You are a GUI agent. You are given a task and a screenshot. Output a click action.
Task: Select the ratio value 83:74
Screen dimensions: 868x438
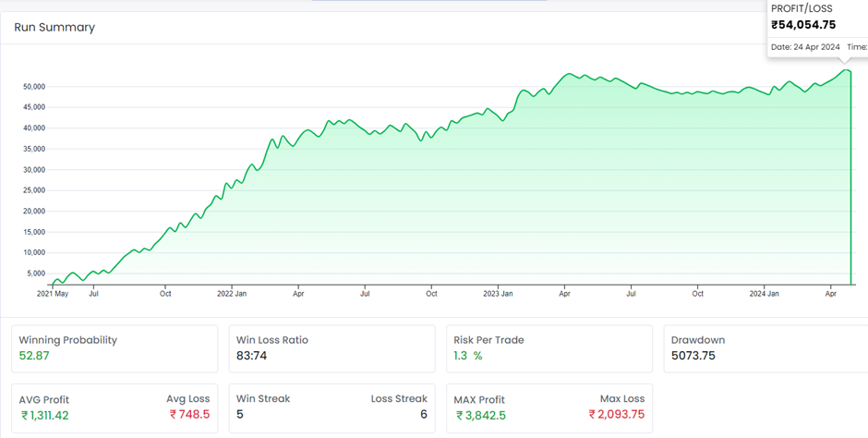tap(252, 356)
